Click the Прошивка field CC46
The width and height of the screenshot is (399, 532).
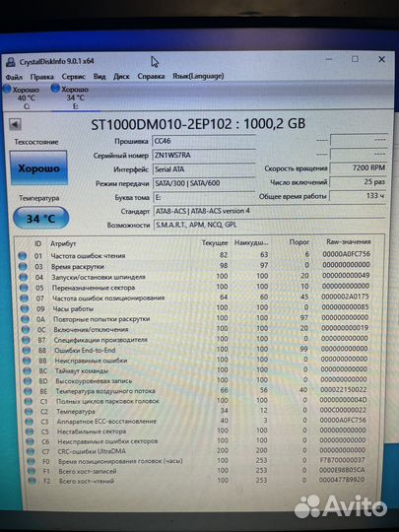[204, 141]
